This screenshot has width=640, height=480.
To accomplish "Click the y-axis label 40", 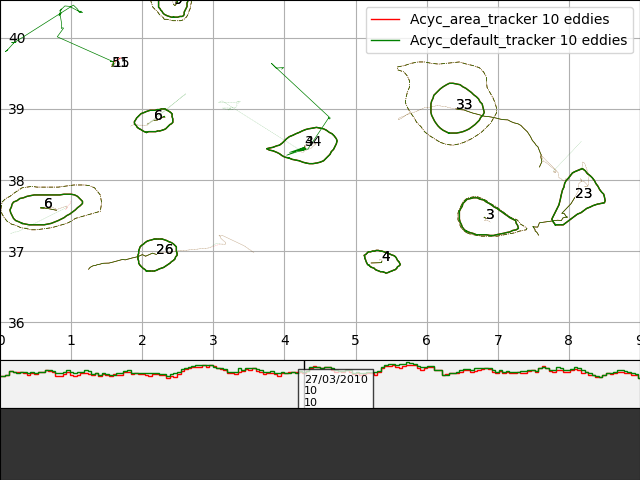I will 17,38.
